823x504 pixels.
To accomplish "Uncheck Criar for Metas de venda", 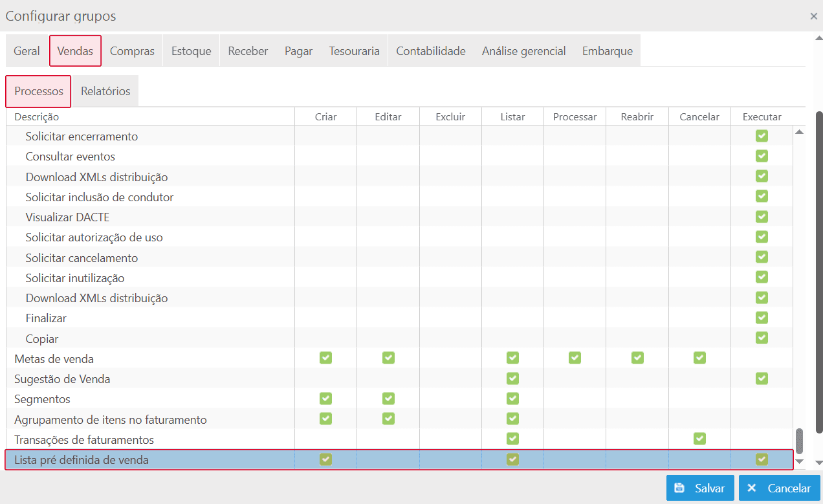I will 325,358.
